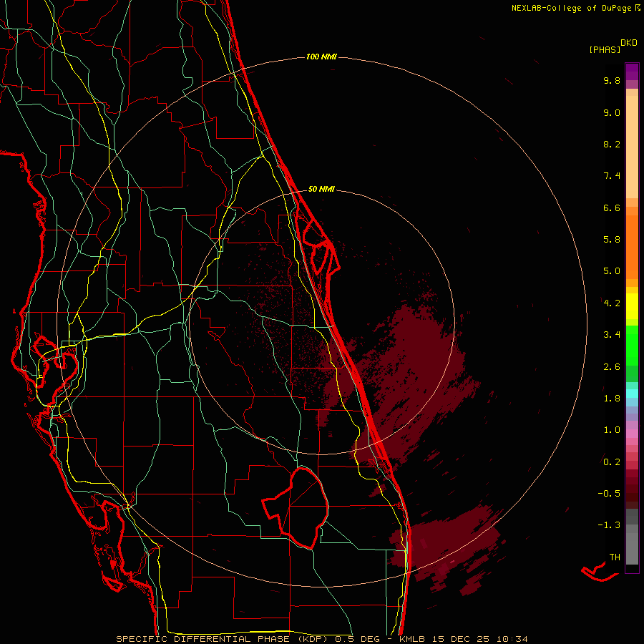Click the 15 DEC 25 10:34 timestamp
644x644 pixels.
pos(479,639)
